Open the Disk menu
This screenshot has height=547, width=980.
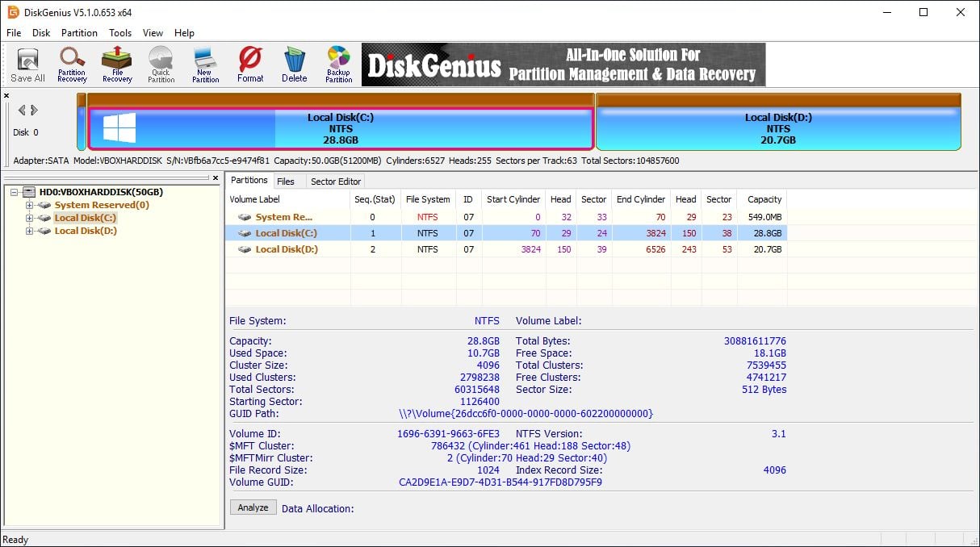coord(40,33)
